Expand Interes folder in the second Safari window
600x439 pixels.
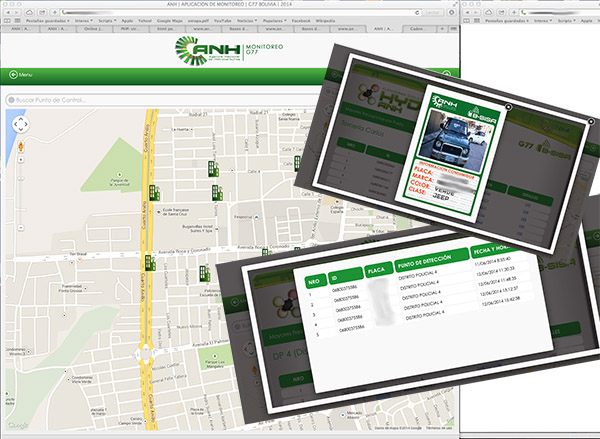click(x=543, y=21)
